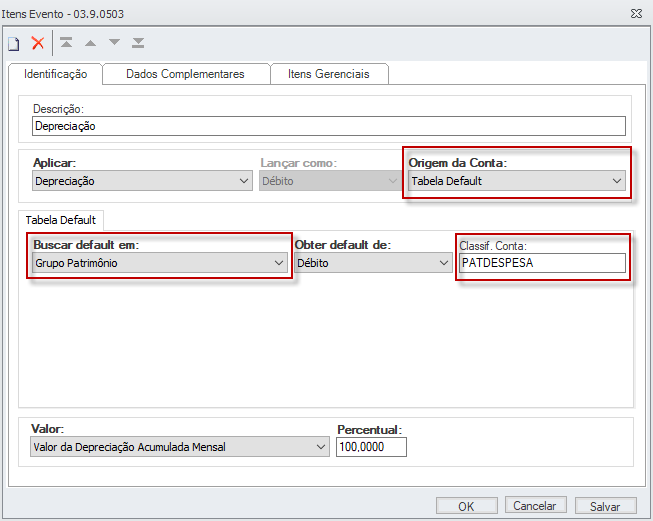This screenshot has height=521, width=653.
Task: Click the Classif. Conta field
Action: coord(542,263)
